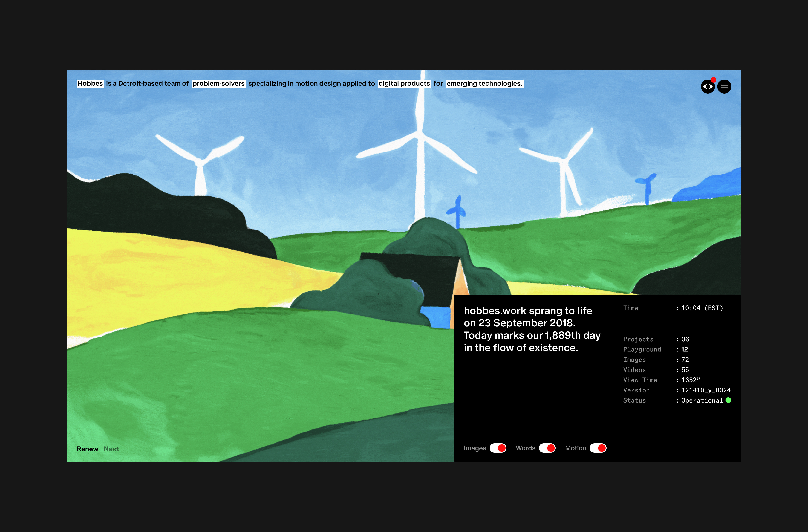Click the red notification dot on eye icon

point(713,80)
